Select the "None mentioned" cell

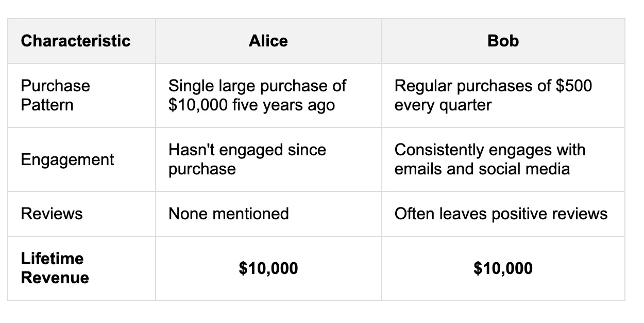click(x=268, y=214)
